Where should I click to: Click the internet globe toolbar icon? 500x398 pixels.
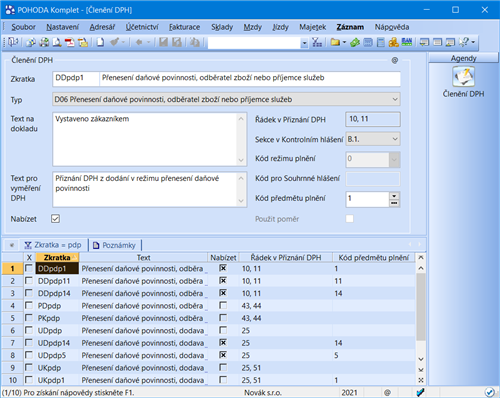pyautogui.click(x=31, y=42)
